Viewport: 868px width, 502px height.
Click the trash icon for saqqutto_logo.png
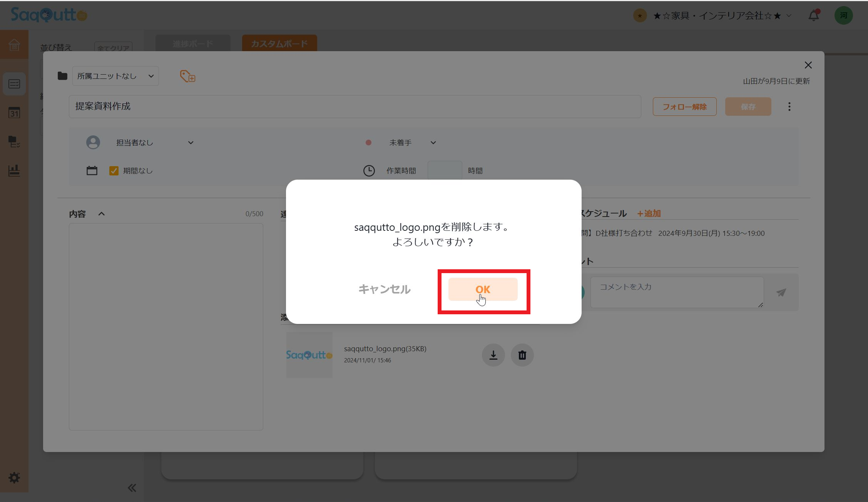[522, 355]
